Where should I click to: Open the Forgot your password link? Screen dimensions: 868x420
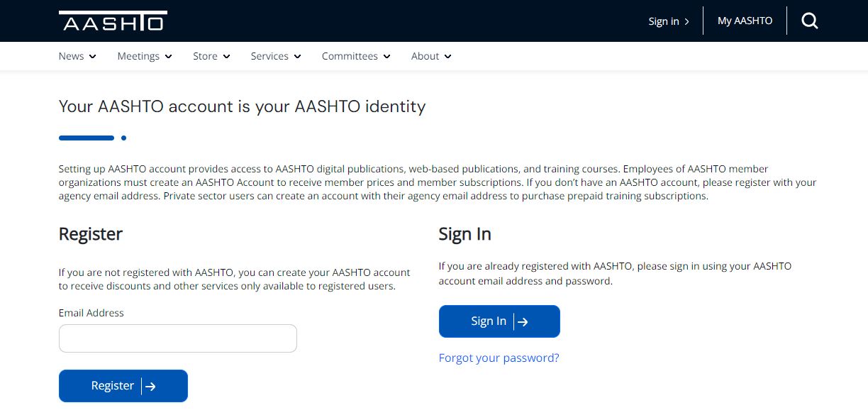(499, 358)
